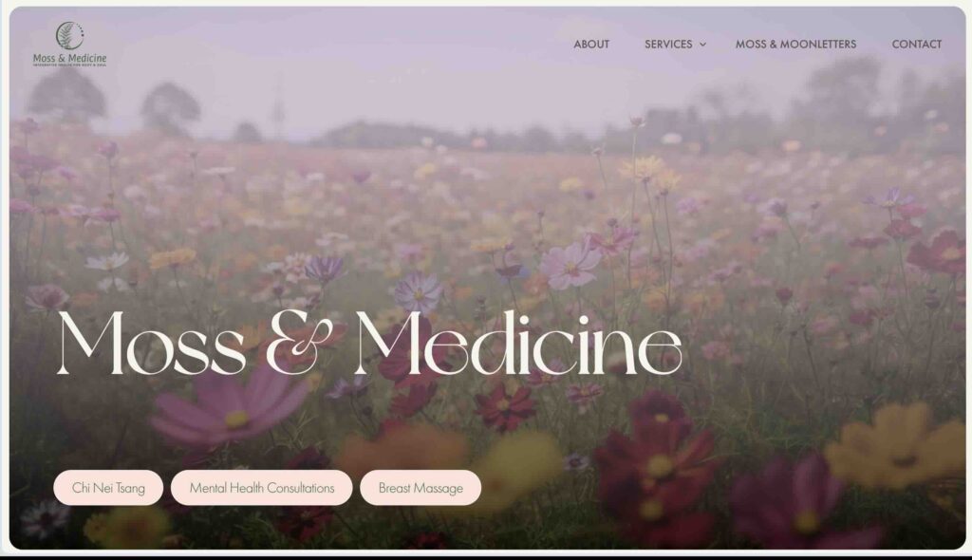Open the About page
Image resolution: width=972 pixels, height=560 pixels.
pos(591,44)
